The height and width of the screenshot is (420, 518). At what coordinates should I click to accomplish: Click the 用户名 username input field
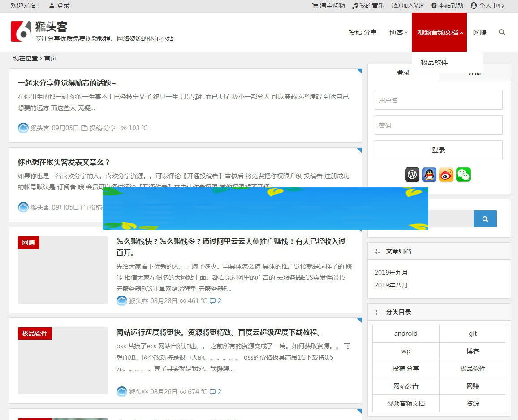[x=438, y=100]
